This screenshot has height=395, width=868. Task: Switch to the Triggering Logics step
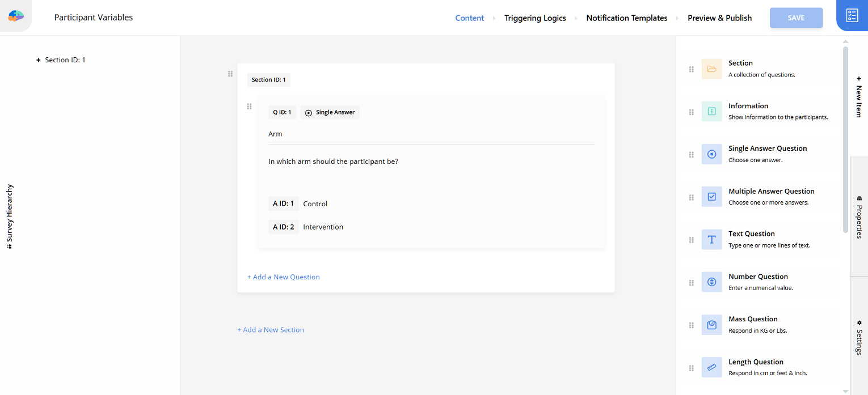[535, 18]
